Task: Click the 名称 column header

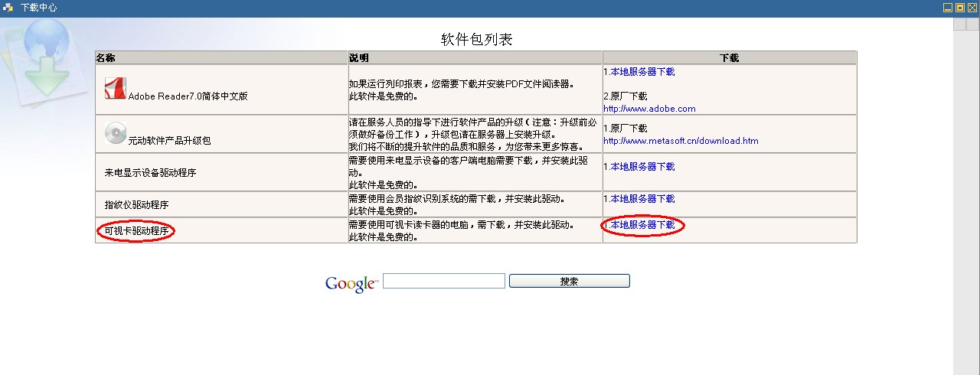Action: pyautogui.click(x=106, y=58)
